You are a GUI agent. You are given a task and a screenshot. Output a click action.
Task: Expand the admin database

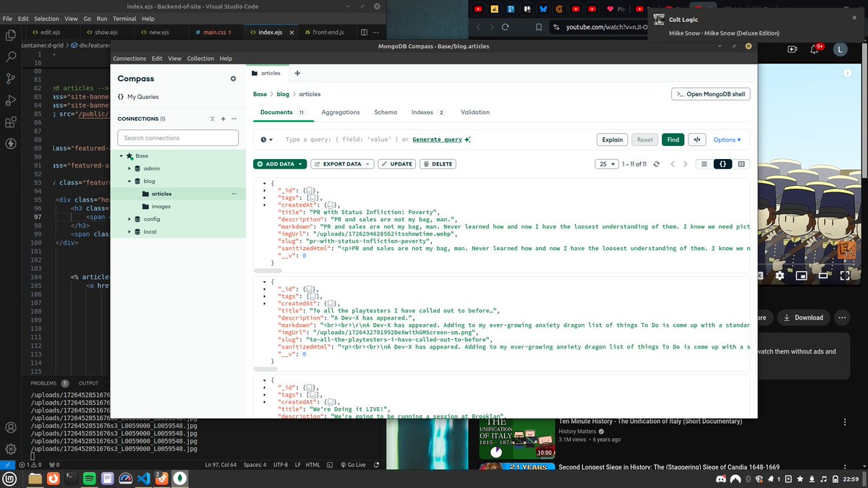(x=129, y=168)
